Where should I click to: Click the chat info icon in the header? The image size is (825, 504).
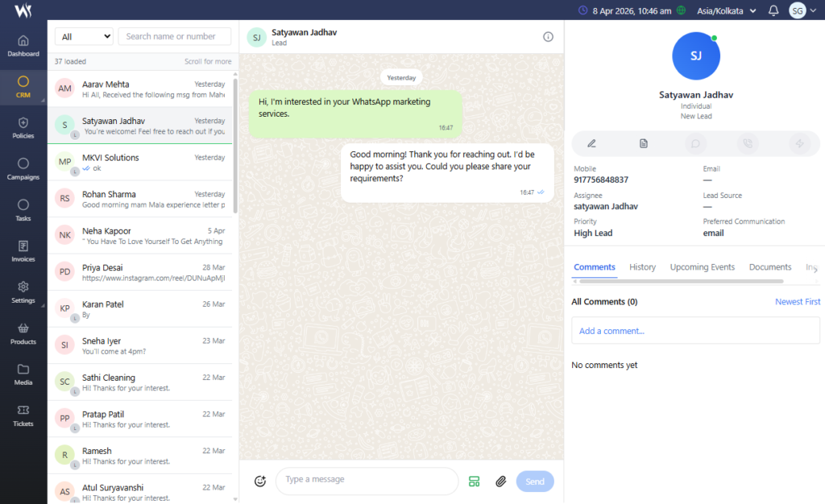(x=548, y=37)
